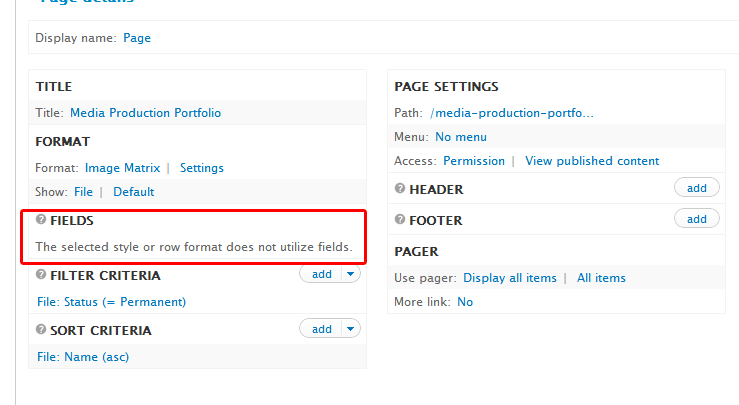Click the File show option link
The width and height of the screenshot is (739, 405).
[83, 191]
